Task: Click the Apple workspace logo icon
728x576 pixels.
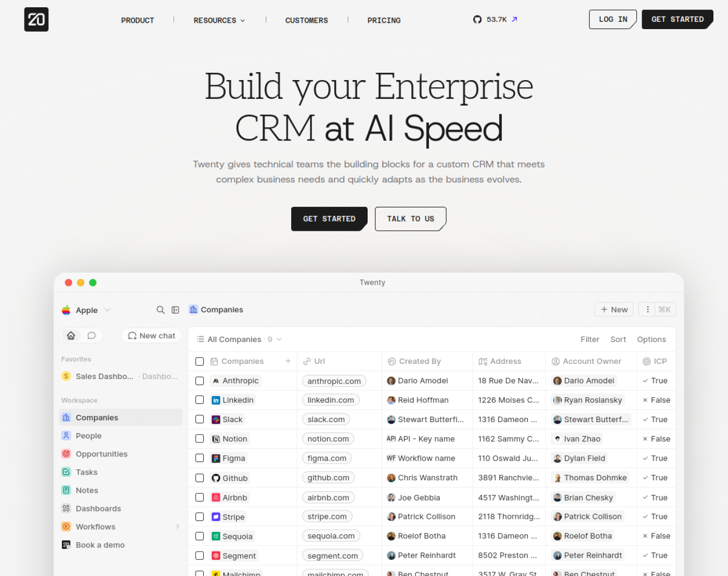Action: click(x=66, y=310)
